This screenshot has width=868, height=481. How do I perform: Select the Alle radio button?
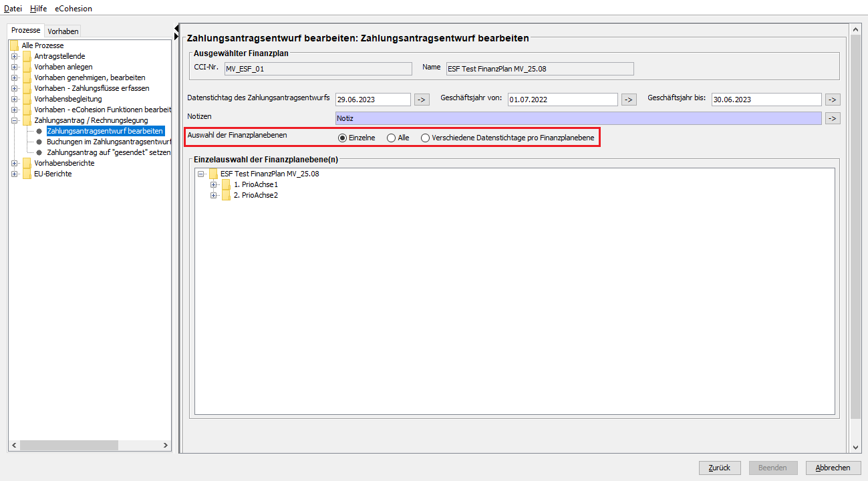(392, 138)
